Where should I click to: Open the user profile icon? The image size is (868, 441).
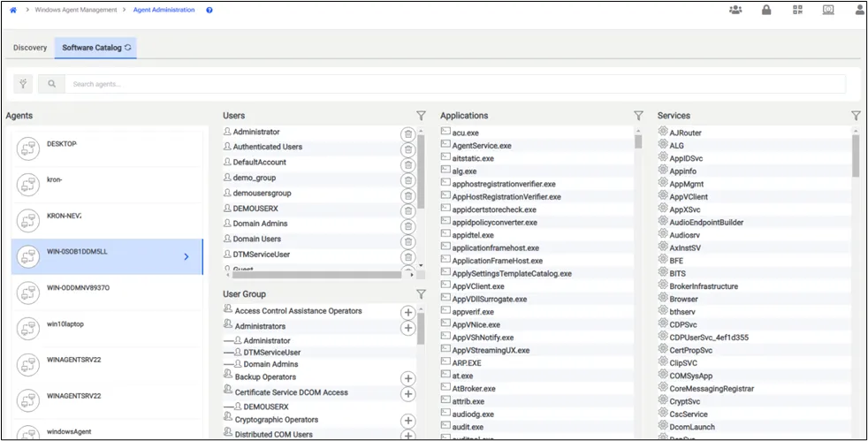coord(859,10)
